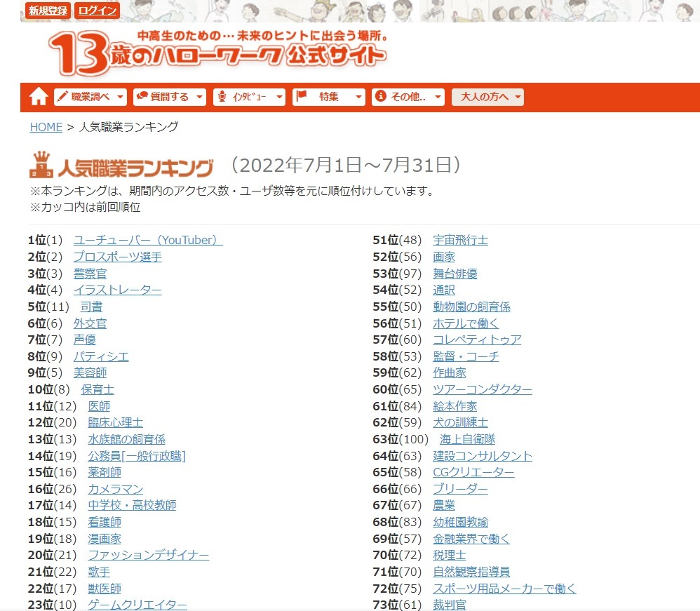Open the 美容師 job link
This screenshot has width=700, height=611.
90,373
